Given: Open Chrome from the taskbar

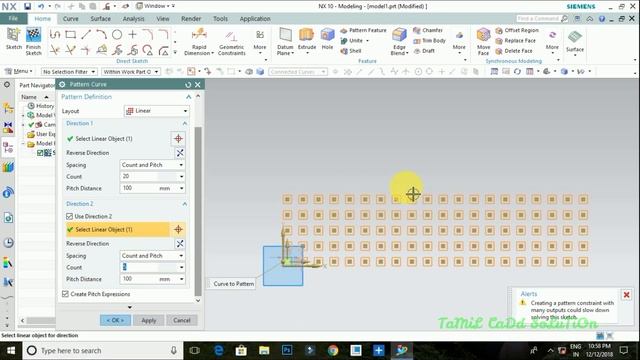Looking at the screenshot, I should coord(333,351).
